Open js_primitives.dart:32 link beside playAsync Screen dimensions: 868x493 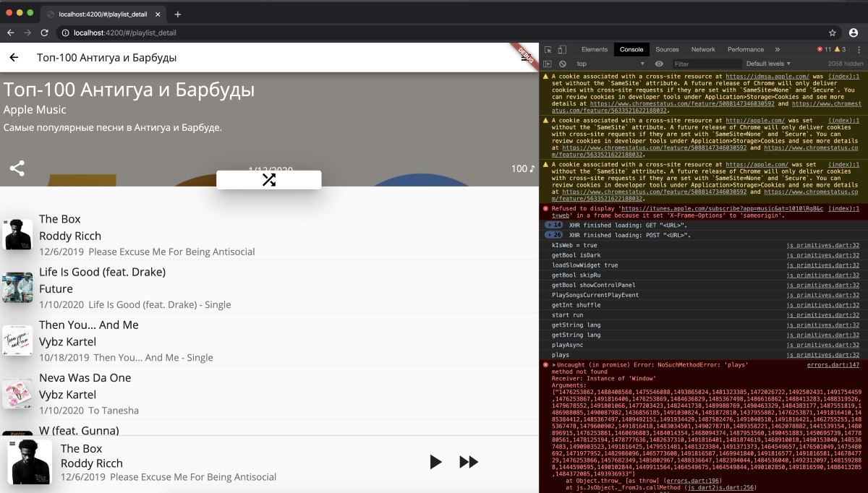(822, 345)
